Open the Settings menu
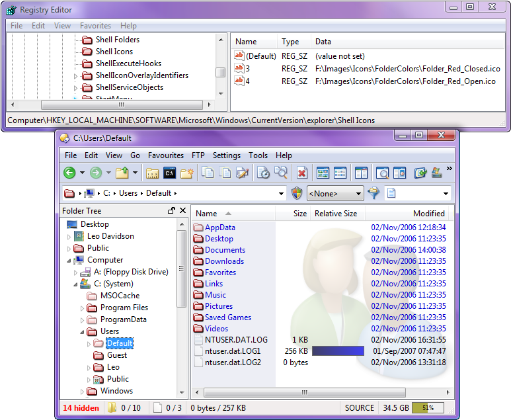 pos(227,155)
